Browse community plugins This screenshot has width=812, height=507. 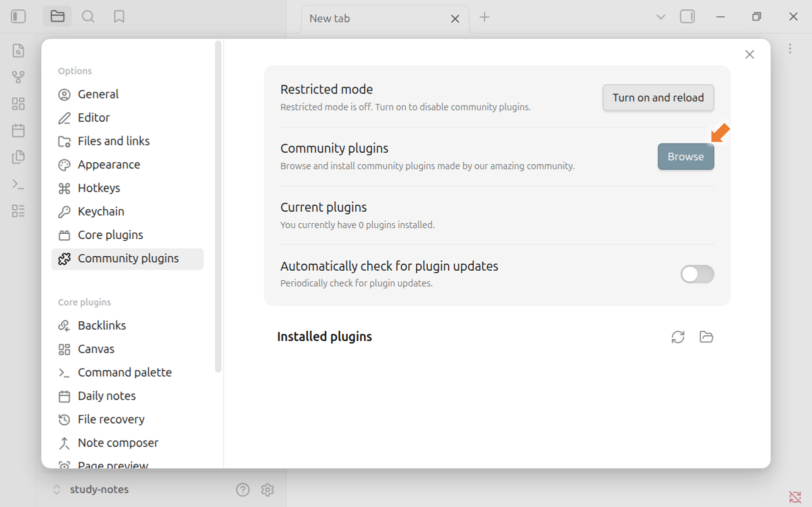point(686,156)
